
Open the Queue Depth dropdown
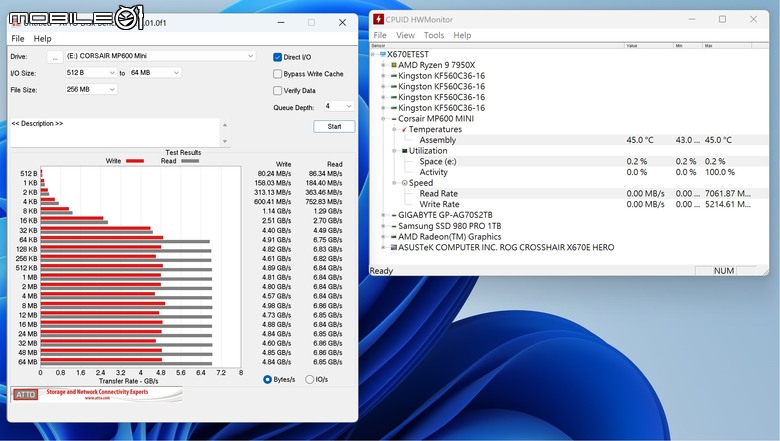tap(339, 106)
